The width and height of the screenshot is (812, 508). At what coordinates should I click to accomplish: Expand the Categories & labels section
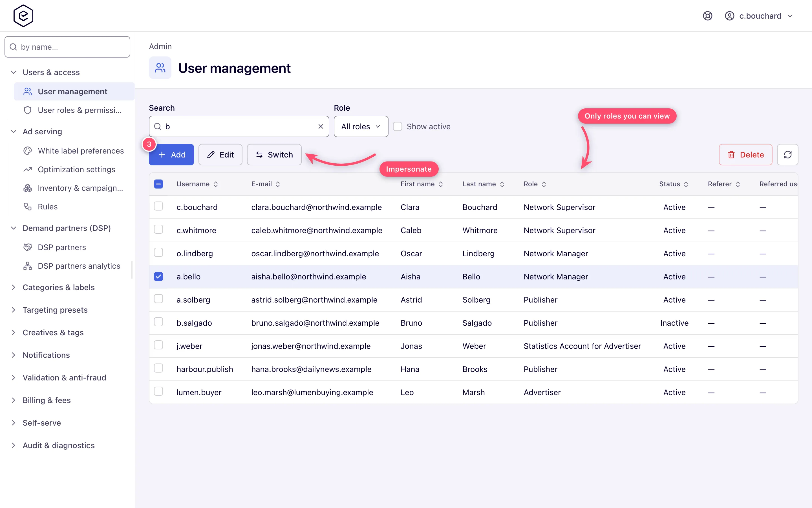(x=14, y=287)
